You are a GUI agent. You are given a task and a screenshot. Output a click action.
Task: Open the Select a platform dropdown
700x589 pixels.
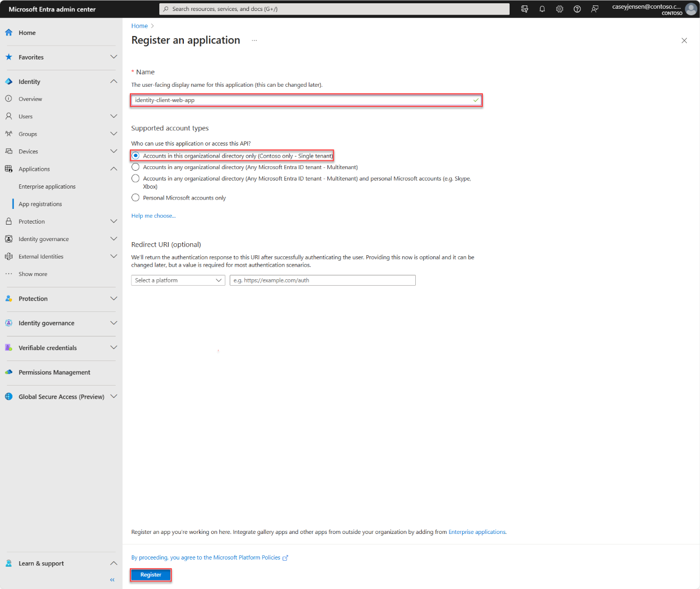click(x=178, y=280)
